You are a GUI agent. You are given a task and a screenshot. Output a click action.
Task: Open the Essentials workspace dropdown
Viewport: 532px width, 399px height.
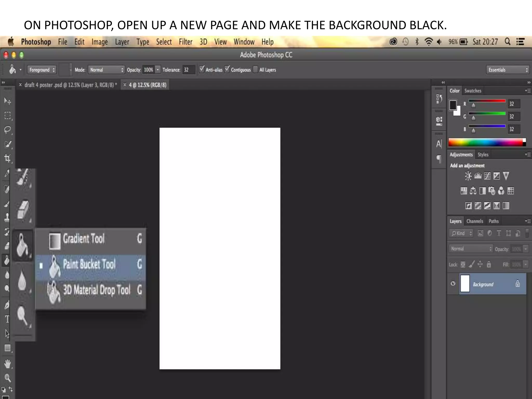pos(507,70)
